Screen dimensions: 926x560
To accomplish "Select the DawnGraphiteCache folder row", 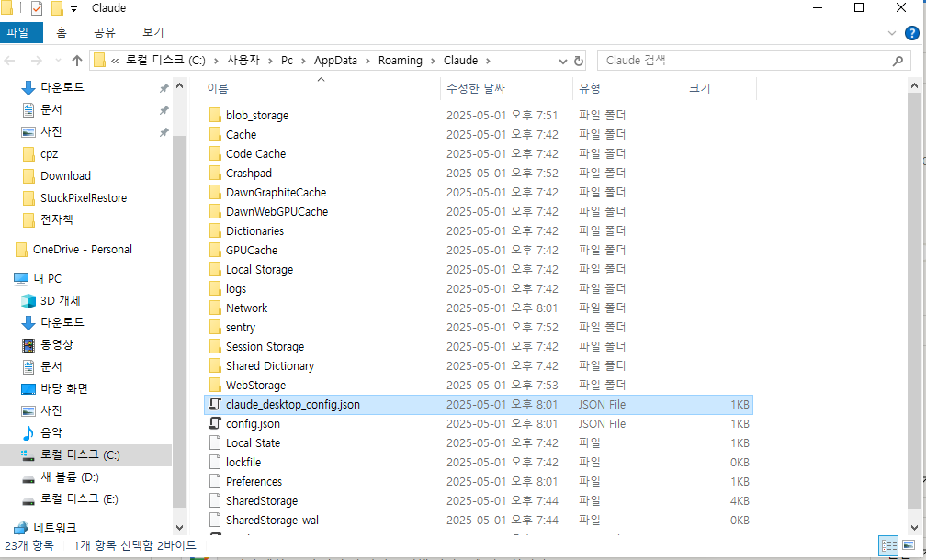I will pyautogui.click(x=479, y=193).
